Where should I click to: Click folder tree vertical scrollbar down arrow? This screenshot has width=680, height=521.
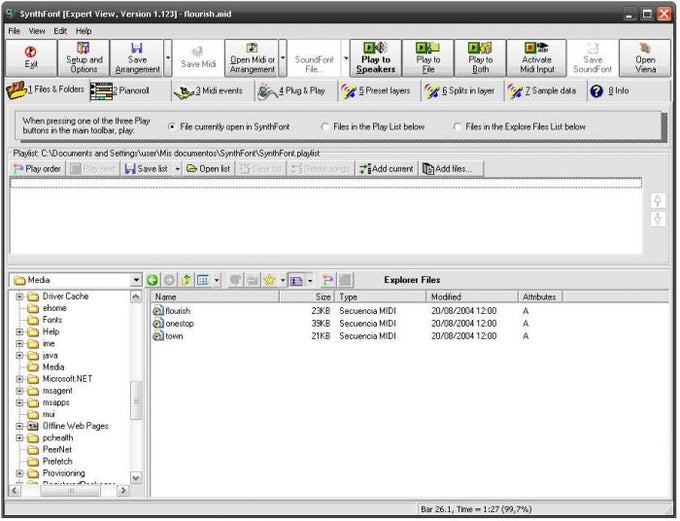136,478
